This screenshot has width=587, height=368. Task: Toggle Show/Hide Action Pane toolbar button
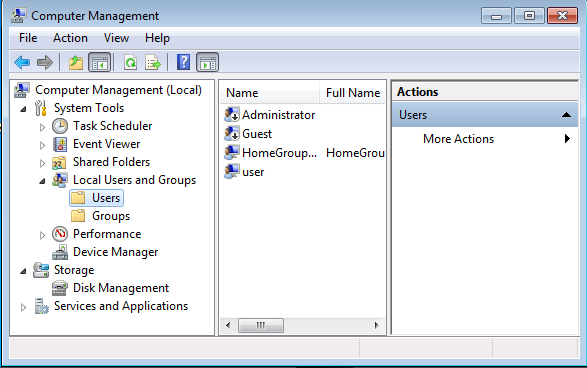(207, 62)
